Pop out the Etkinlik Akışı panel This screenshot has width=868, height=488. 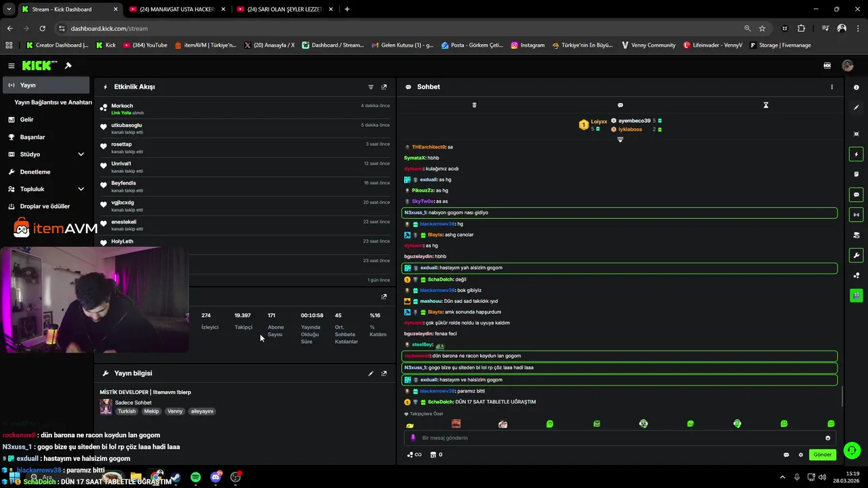pos(384,87)
